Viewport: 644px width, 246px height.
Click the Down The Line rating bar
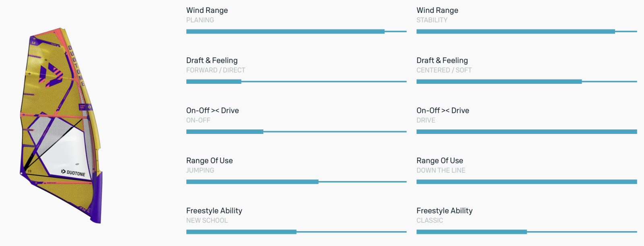[526, 182]
